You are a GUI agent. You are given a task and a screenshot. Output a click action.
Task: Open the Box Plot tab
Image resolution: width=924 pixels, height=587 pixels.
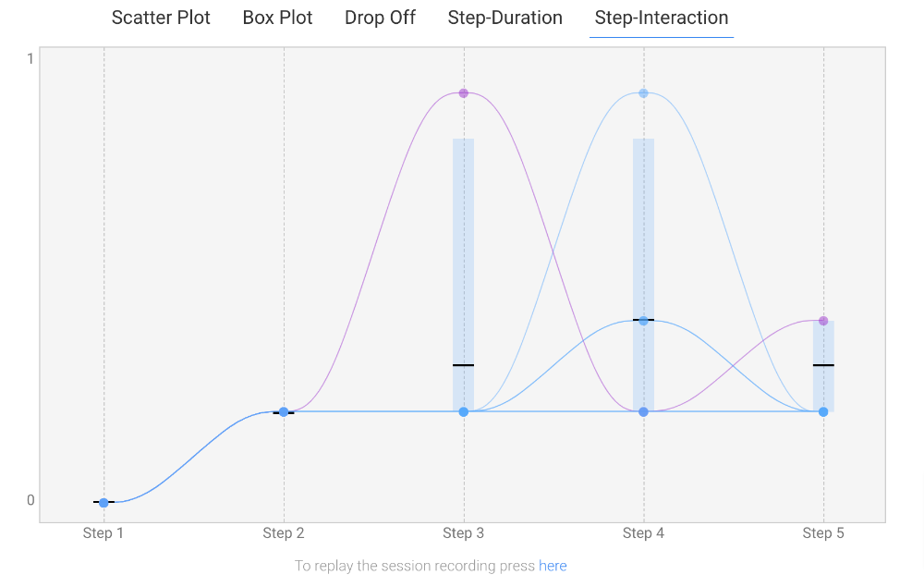pyautogui.click(x=277, y=18)
